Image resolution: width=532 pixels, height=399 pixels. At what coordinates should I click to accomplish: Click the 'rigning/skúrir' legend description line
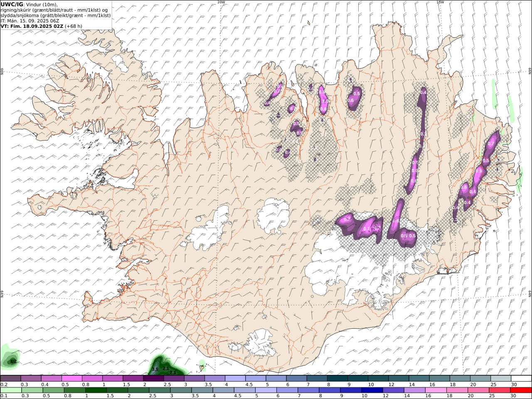click(x=54, y=10)
